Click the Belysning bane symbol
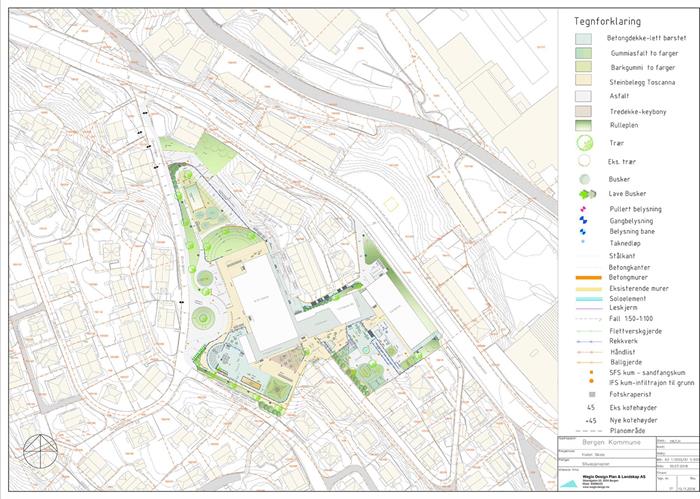This screenshot has width=700, height=499. 582,231
